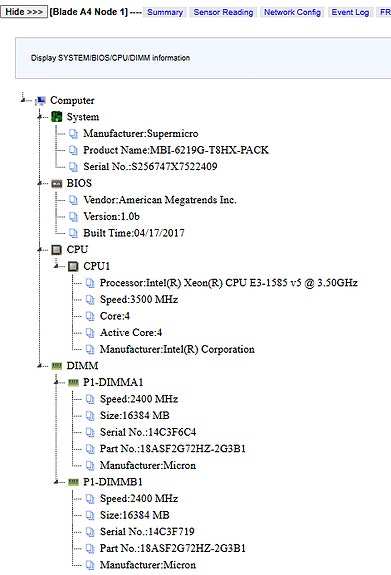Click document icon beside Built Time
The width and height of the screenshot is (391, 575).
tap(73, 233)
